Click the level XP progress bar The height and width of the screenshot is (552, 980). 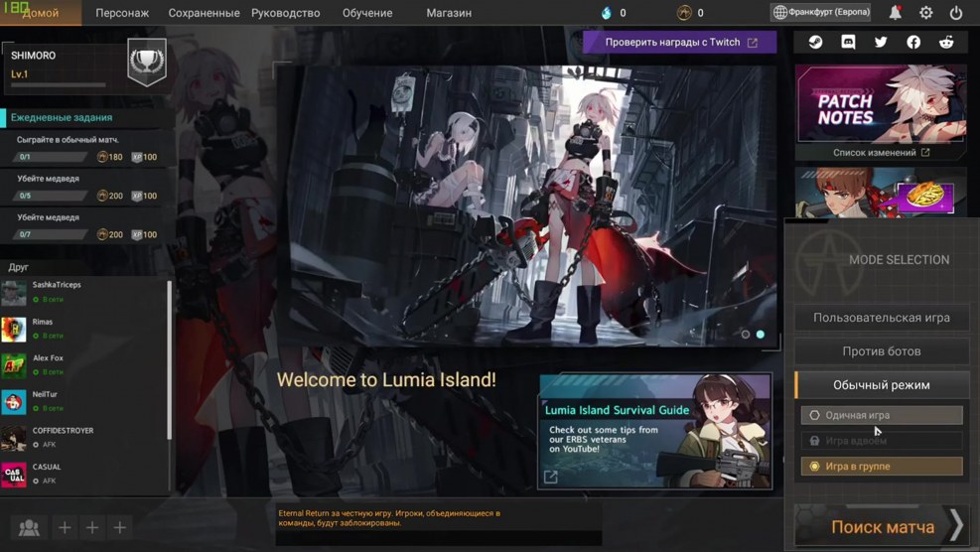click(x=59, y=85)
